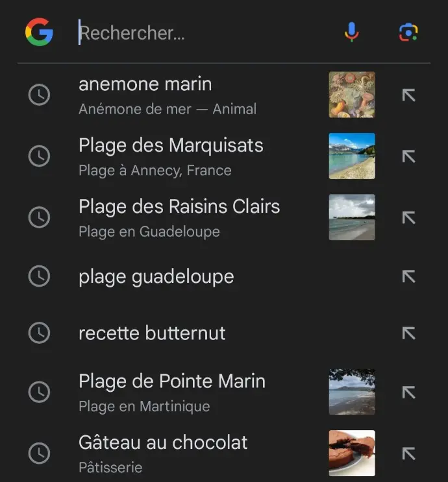Open the 'recette butternut' recent search
448x482 pixels.
coord(152,333)
